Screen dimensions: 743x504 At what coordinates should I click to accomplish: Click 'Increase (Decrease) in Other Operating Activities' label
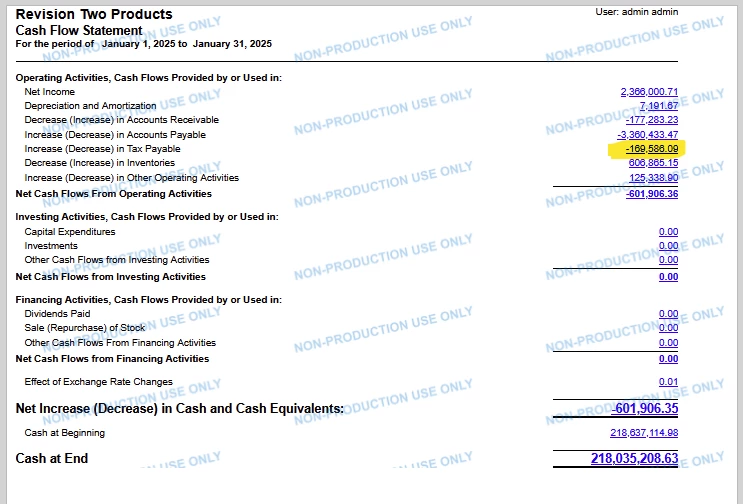pyautogui.click(x=131, y=178)
